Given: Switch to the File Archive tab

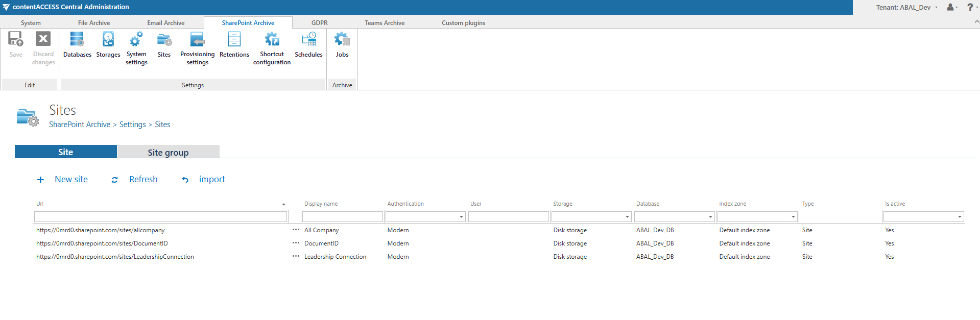Looking at the screenshot, I should tap(94, 23).
